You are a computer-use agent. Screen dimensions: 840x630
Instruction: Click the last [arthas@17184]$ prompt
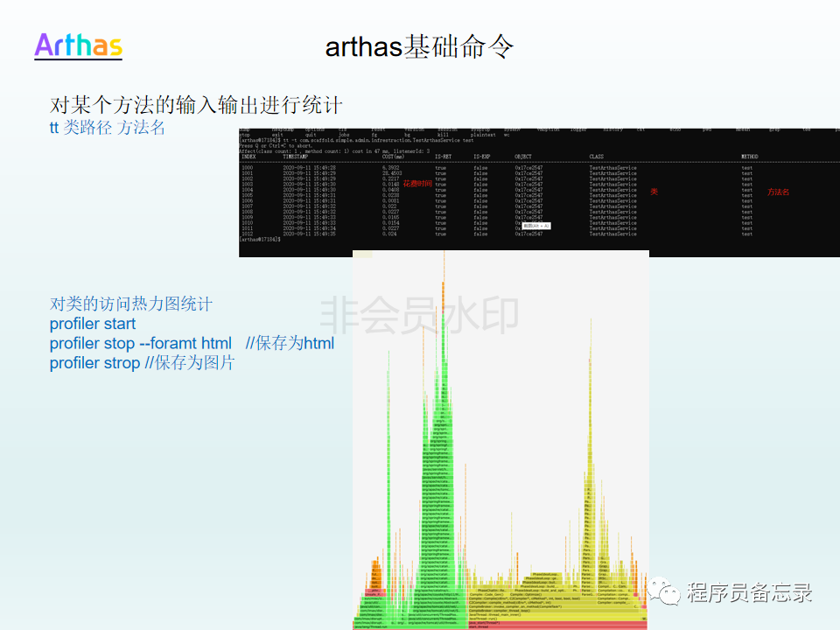coord(259,239)
